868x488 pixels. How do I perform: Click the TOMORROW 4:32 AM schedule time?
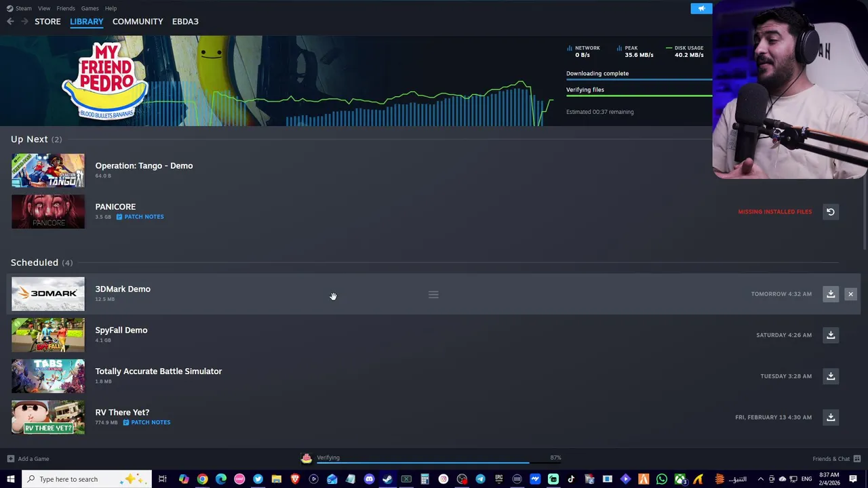(x=781, y=294)
